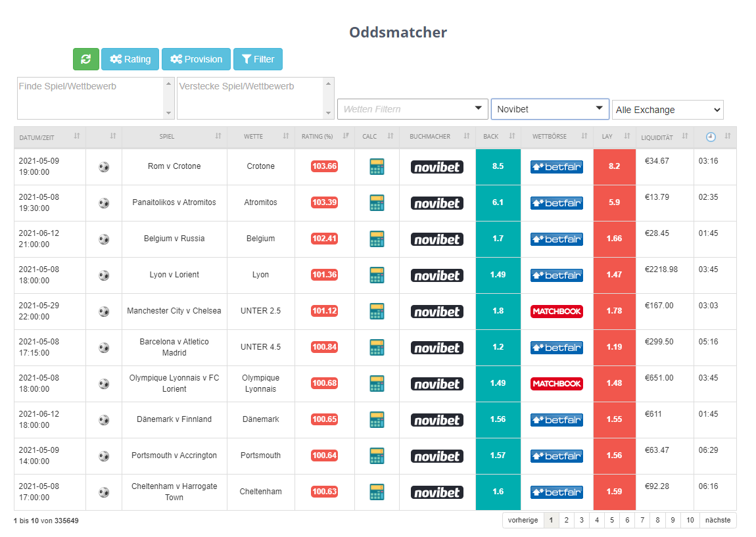756x537 pixels.
Task: Click soccer ball icon in Lyon v Lorient row
Action: pyautogui.click(x=104, y=275)
